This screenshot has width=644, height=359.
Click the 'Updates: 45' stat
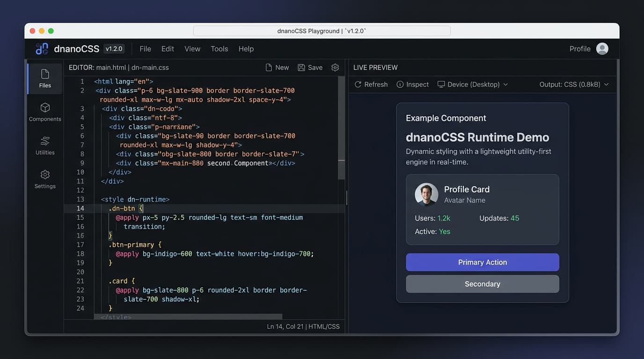click(x=499, y=218)
